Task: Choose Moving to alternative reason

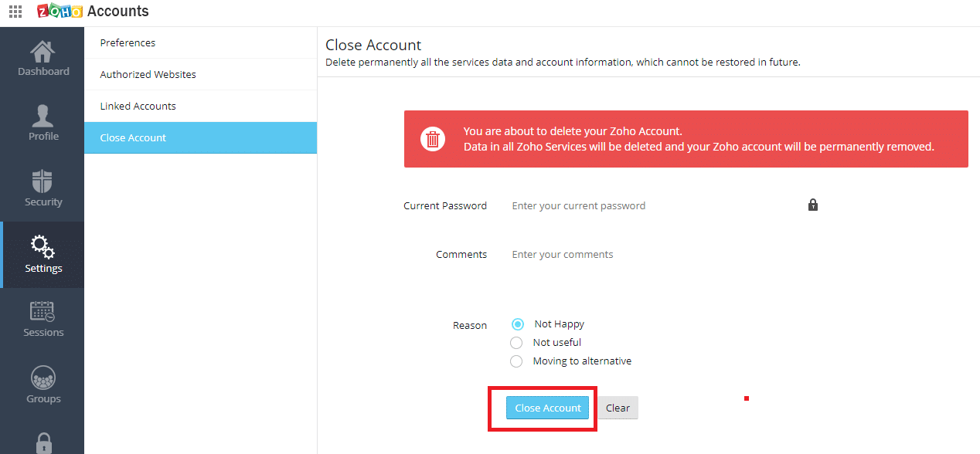Action: pos(516,361)
